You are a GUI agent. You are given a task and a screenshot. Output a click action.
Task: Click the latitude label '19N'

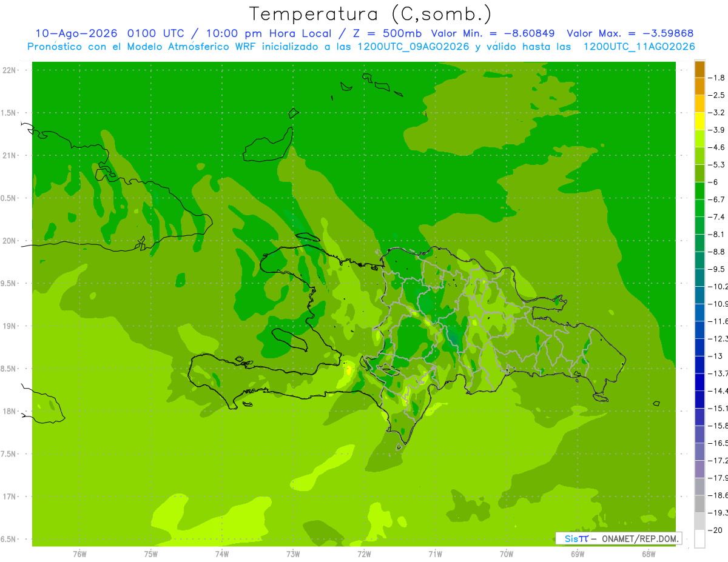[10, 326]
